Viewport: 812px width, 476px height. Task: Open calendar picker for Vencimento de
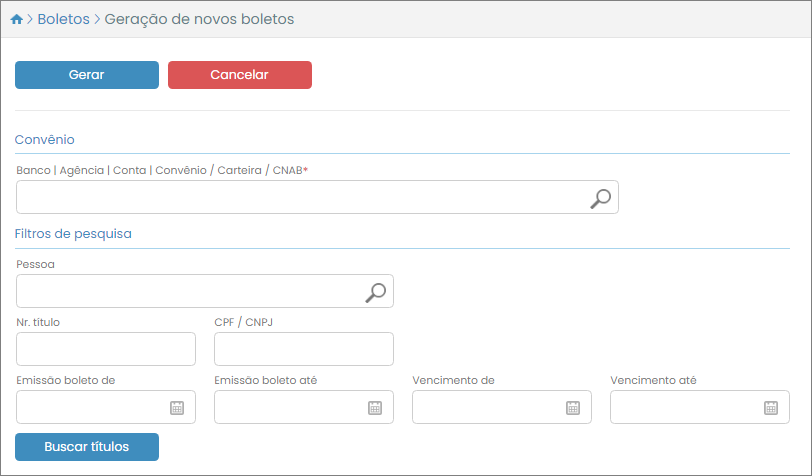[x=573, y=407]
